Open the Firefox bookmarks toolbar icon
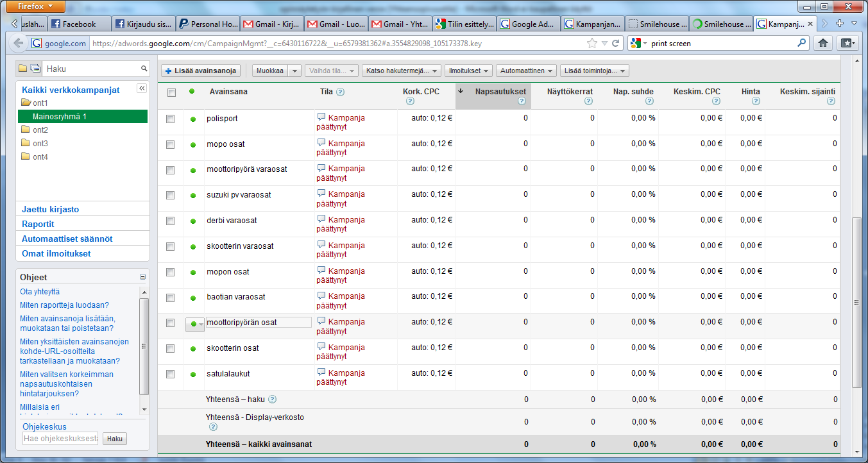 pyautogui.click(x=848, y=43)
